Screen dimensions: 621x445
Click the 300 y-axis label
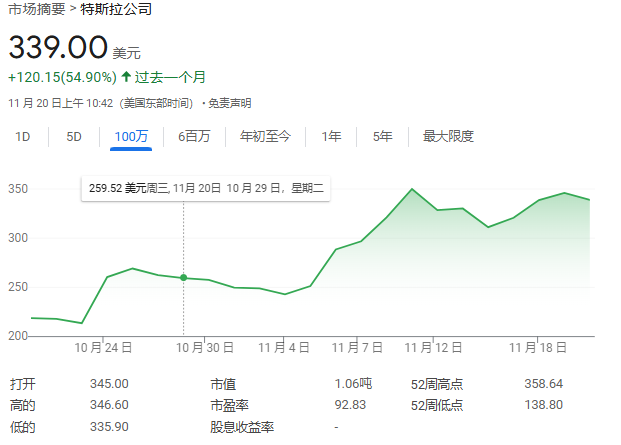[18, 238]
